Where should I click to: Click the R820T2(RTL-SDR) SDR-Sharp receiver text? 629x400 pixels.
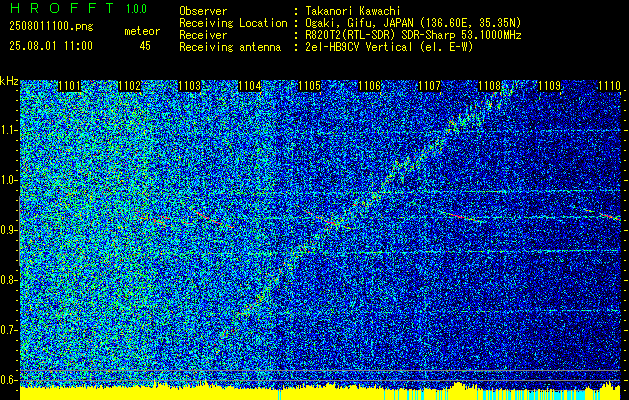[x=413, y=35]
